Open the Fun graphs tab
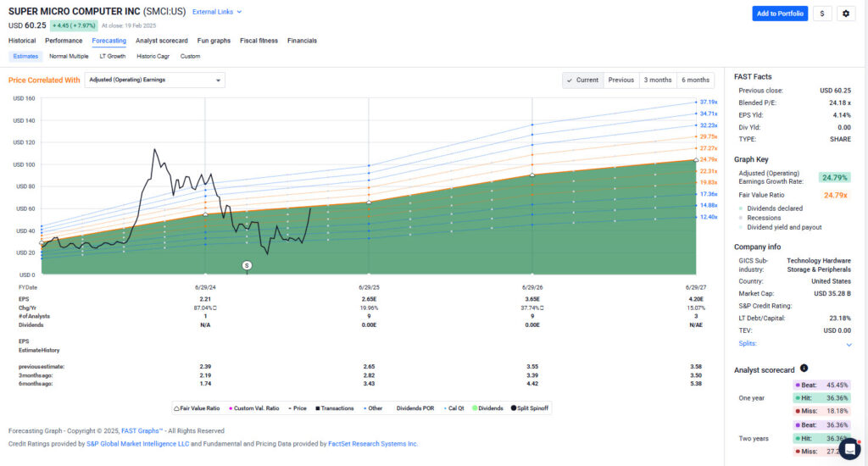868x466 pixels. point(214,41)
